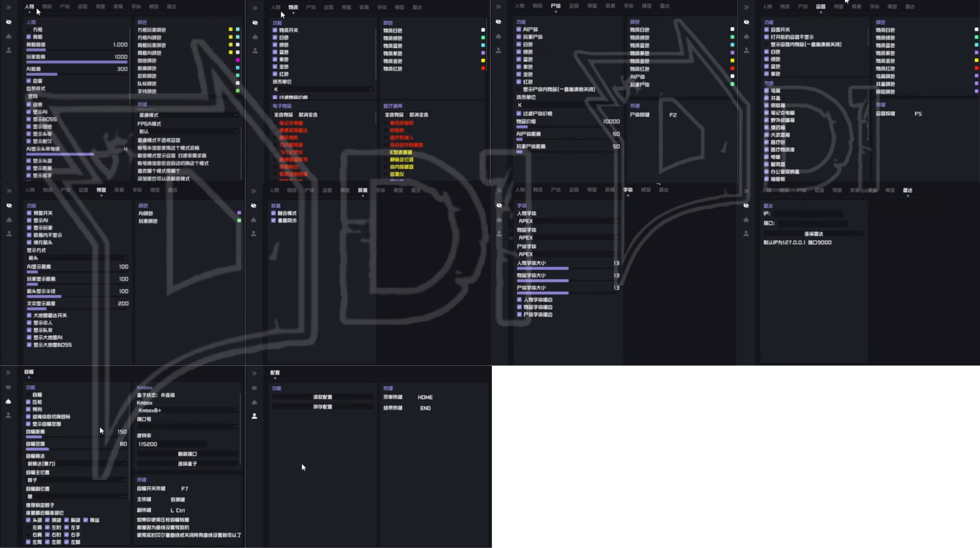Viewport: 980px width, 548px height.
Task: Click robot sidebar icon in 自瞄 panel
Action: pos(8,401)
